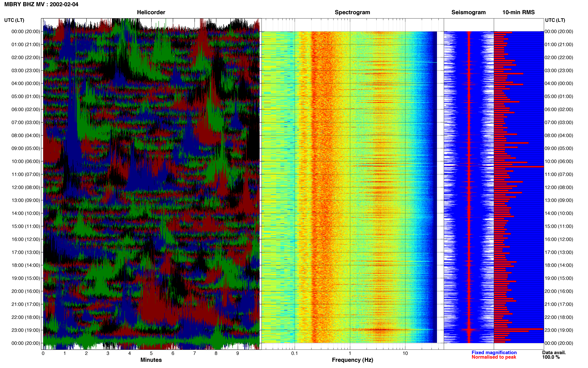Click the red normalised trace in the Seismogram plot
The width and height of the screenshot is (588, 368).
click(469, 187)
